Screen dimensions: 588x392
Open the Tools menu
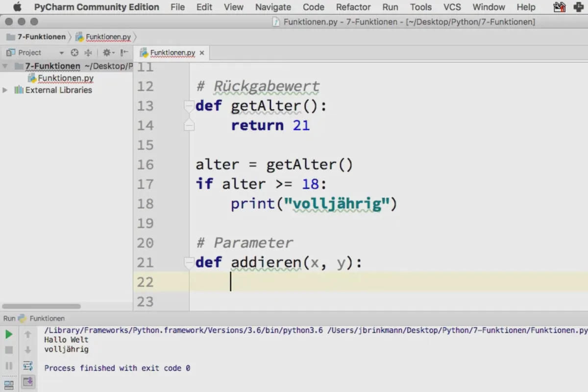click(421, 7)
